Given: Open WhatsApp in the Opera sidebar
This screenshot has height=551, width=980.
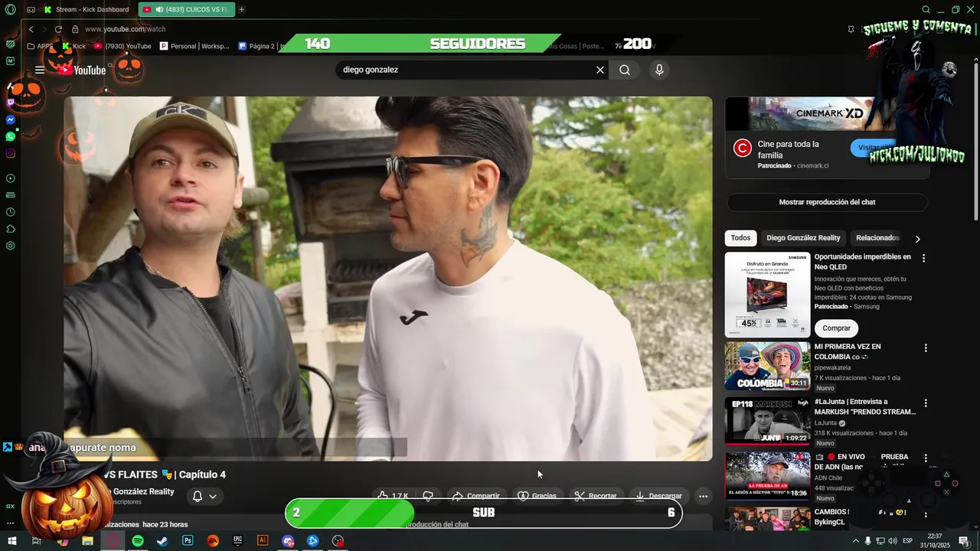Looking at the screenshot, I should pyautogui.click(x=10, y=136).
